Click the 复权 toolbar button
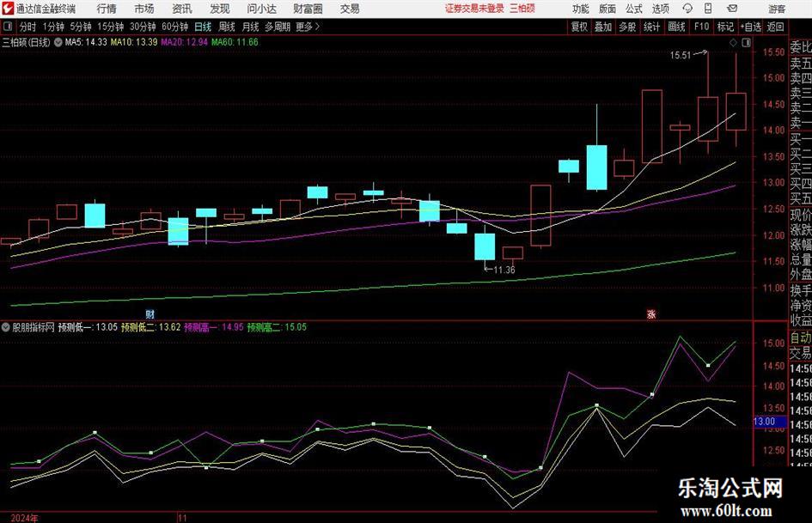This screenshot has width=812, height=523. [x=579, y=27]
